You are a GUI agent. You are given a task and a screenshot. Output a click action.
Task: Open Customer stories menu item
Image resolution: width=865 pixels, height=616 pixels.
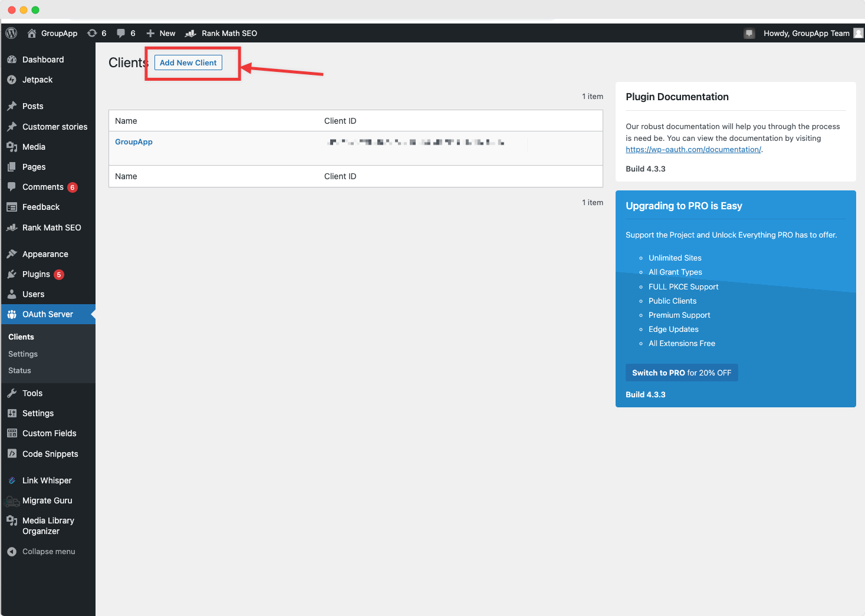click(55, 127)
